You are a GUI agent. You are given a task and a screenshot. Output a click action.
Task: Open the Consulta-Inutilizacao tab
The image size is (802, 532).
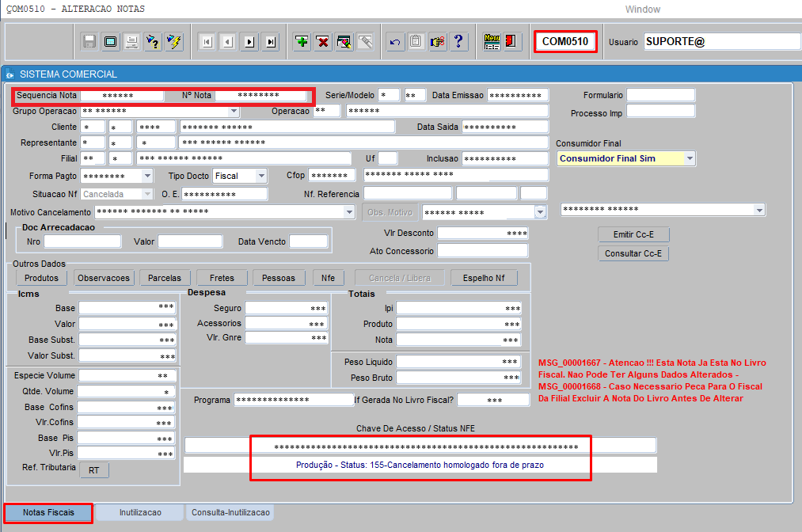(230, 513)
